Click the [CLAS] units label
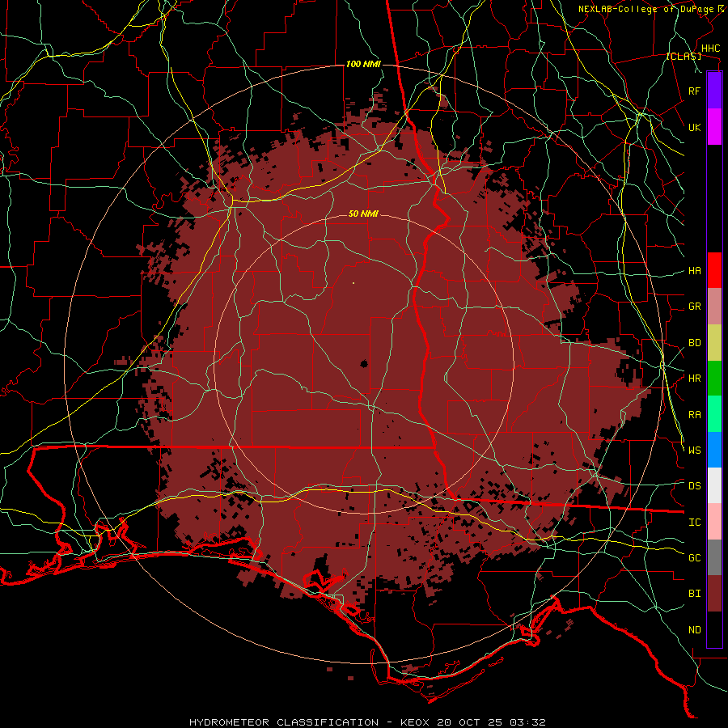Image resolution: width=728 pixels, height=728 pixels. 684,57
